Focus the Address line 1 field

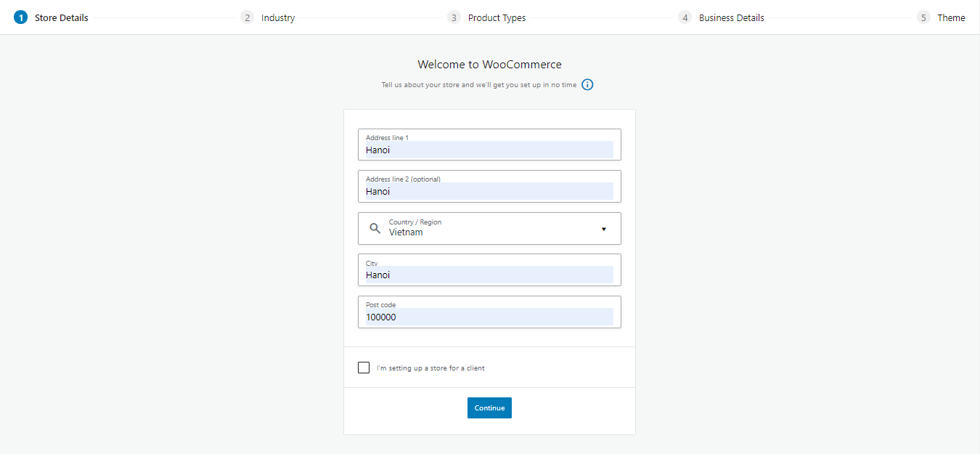[489, 150]
